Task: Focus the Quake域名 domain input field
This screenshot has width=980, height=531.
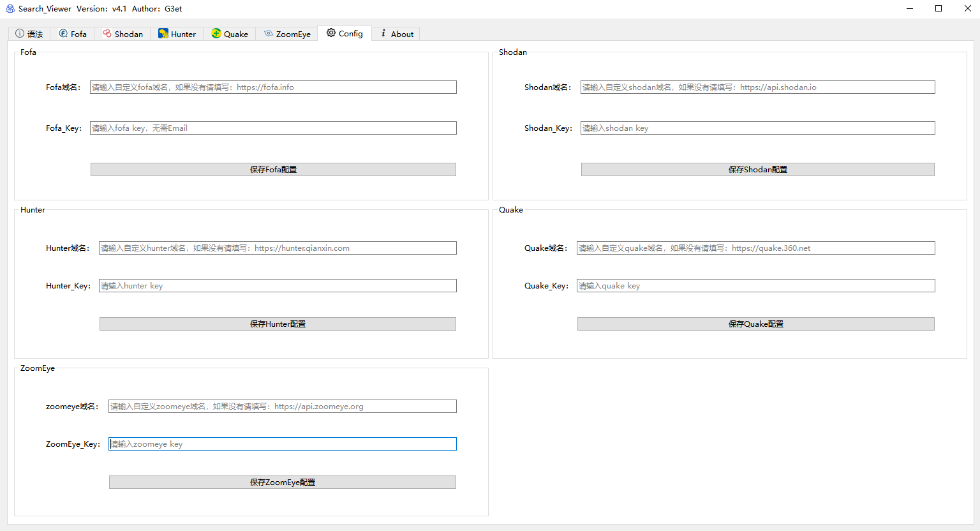Action: (756, 248)
